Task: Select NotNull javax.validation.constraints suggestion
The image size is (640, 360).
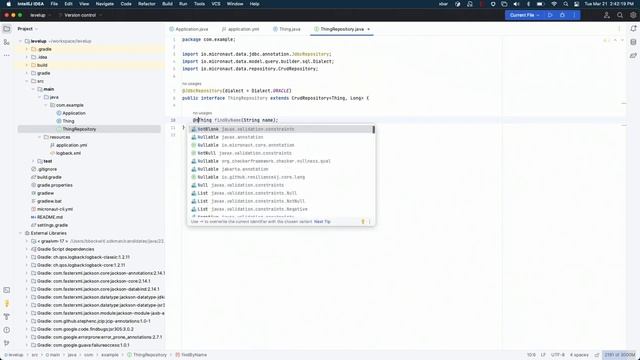Action: (281, 153)
